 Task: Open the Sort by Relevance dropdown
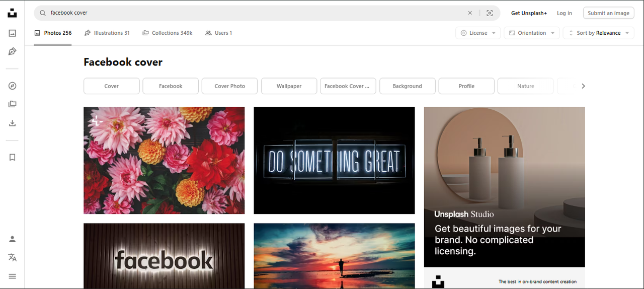(599, 33)
